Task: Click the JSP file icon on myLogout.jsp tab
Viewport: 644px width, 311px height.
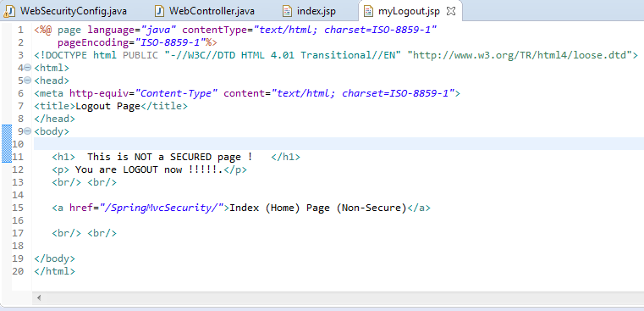Action: point(368,11)
